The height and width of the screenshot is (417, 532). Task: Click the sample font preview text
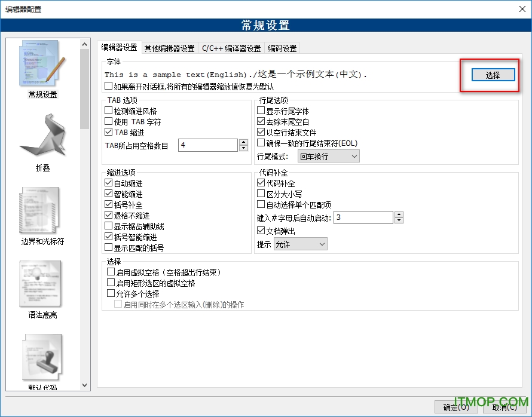[236, 74]
